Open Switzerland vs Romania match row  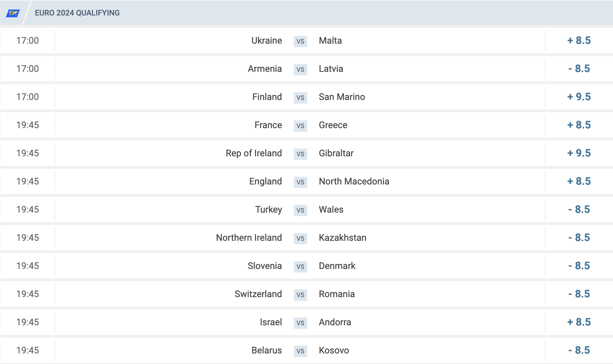click(x=306, y=294)
